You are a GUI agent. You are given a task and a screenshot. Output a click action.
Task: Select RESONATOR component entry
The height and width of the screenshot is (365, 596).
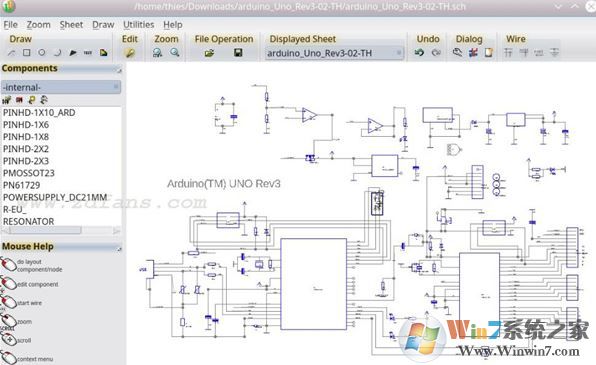tap(29, 221)
